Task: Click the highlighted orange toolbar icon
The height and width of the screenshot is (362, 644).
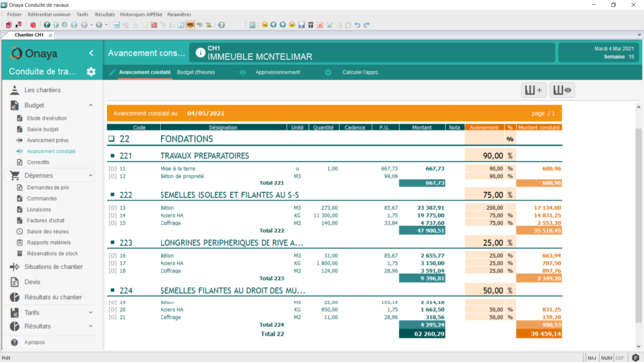Action: tap(190, 25)
